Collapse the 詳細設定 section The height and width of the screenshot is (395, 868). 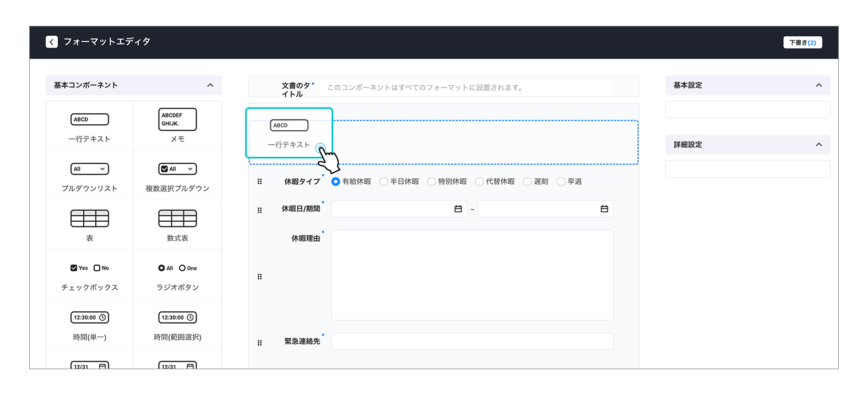point(819,145)
